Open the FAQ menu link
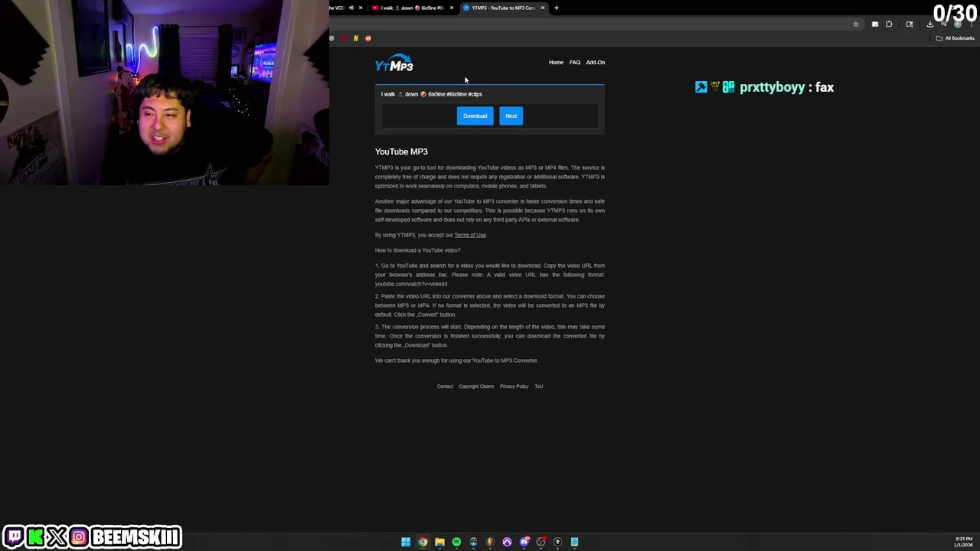This screenshot has width=980, height=551. coord(574,62)
